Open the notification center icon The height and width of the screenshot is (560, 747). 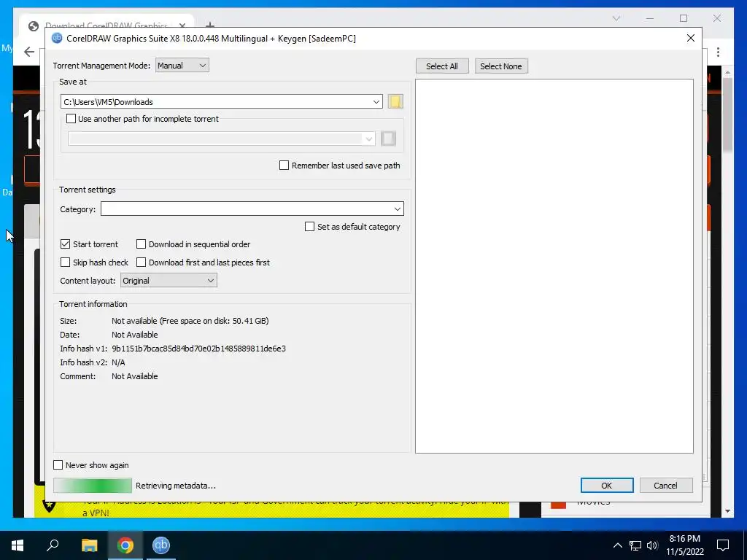[x=723, y=545]
